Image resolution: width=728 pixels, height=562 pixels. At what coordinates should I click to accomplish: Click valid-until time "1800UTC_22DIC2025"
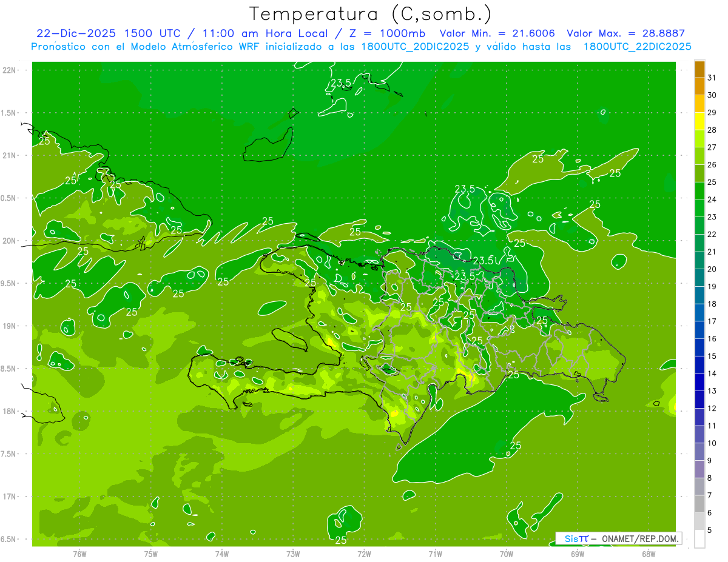pos(638,47)
